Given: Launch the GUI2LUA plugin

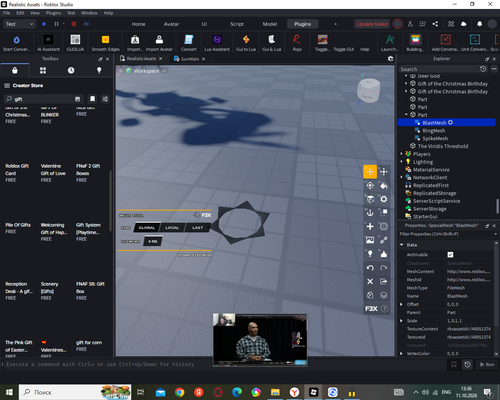Looking at the screenshot, I should 75,43.
